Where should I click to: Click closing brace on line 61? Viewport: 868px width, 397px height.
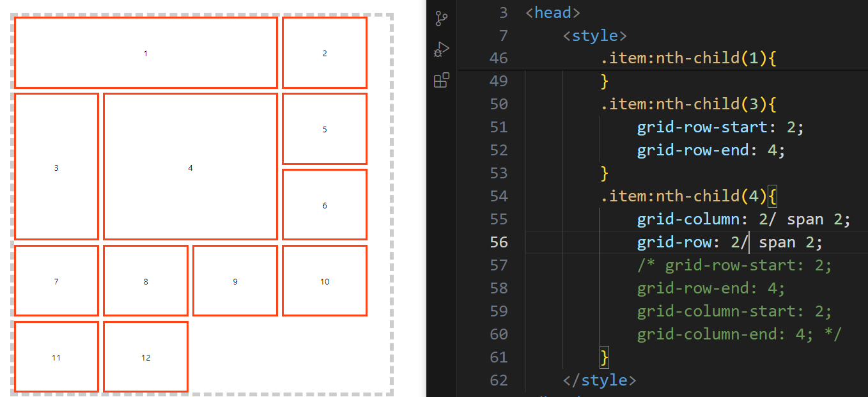click(605, 357)
